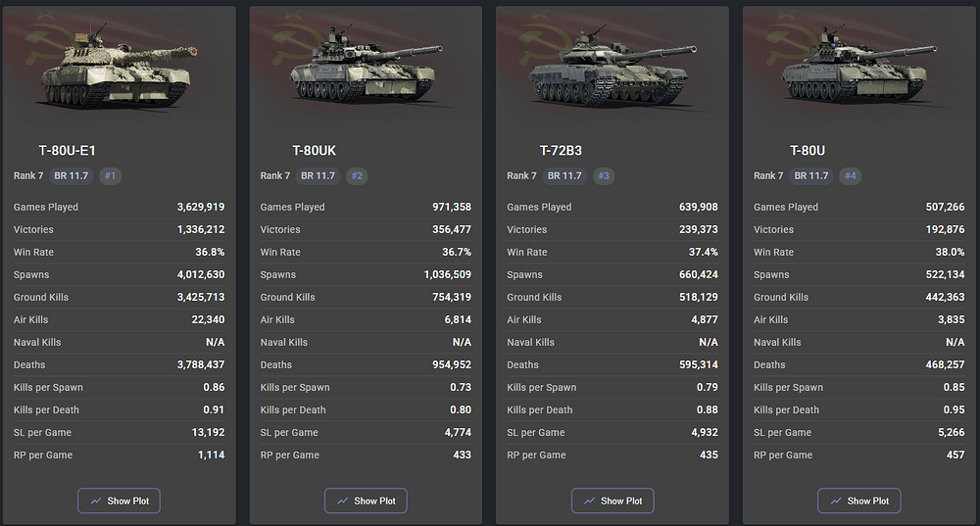Select the #4 badge on T-80U card
This screenshot has width=980, height=526.
850,176
